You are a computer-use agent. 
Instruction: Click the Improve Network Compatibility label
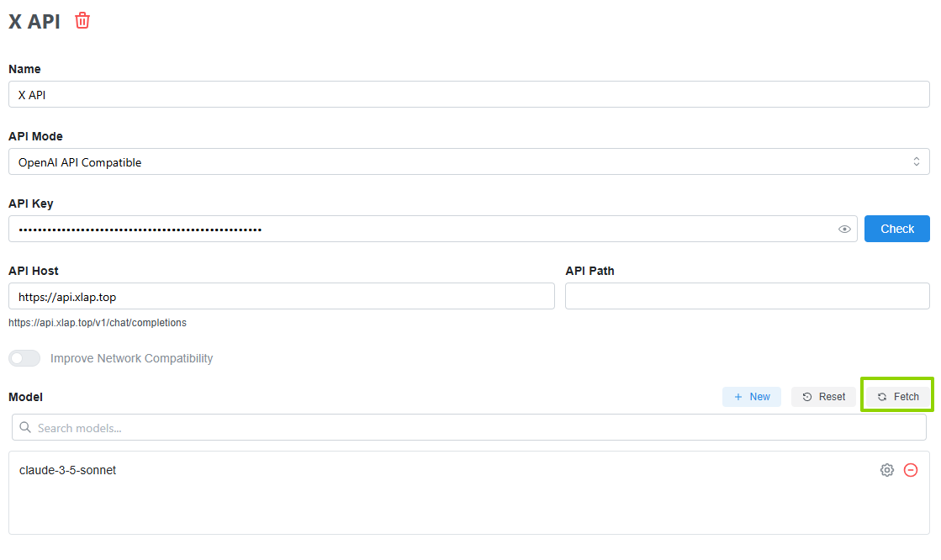131,358
